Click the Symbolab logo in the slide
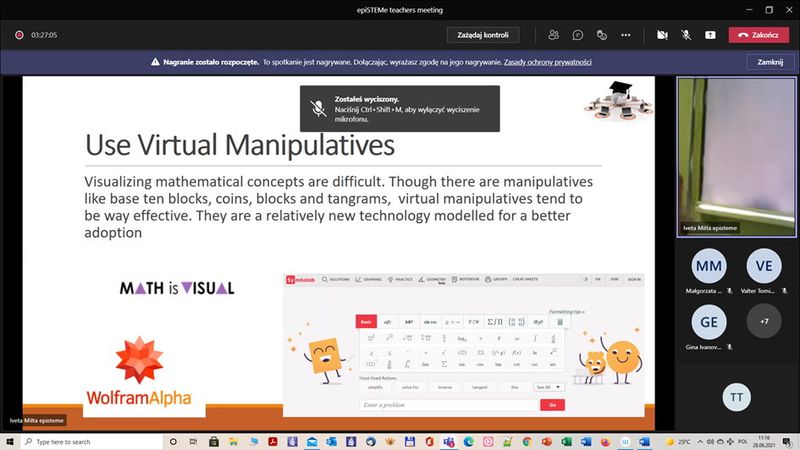800x450 pixels. (x=301, y=280)
